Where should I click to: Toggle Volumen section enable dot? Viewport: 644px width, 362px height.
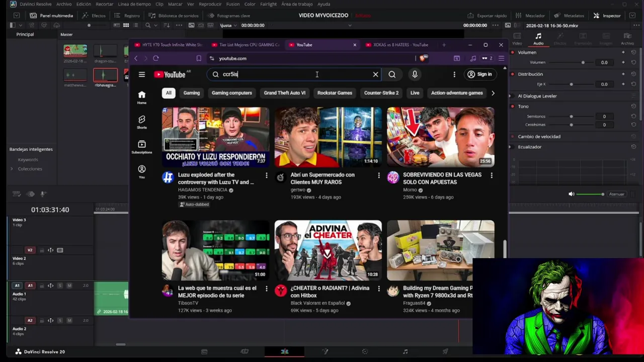pos(512,52)
